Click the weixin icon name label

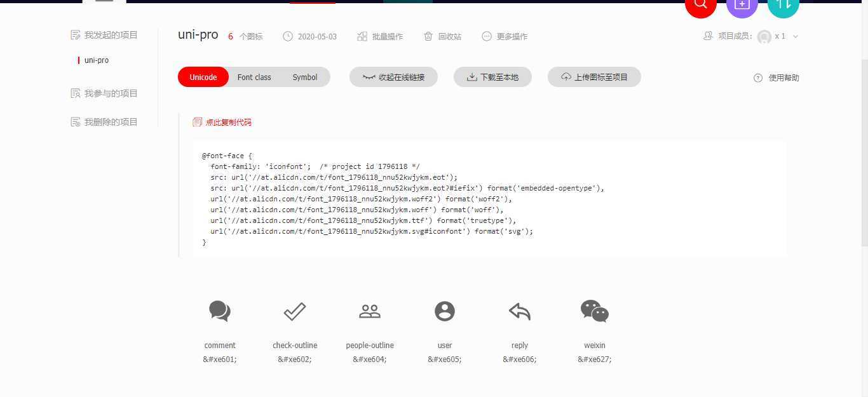595,346
